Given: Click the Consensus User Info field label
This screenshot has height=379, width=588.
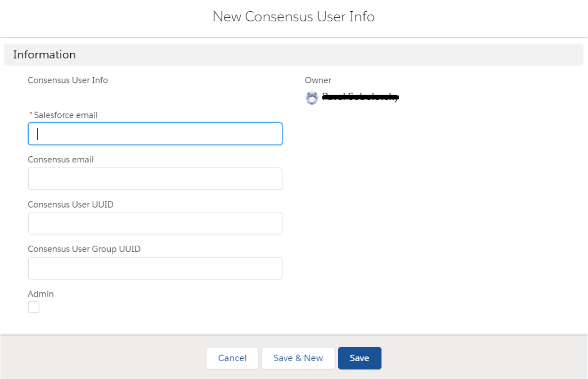Looking at the screenshot, I should (68, 80).
